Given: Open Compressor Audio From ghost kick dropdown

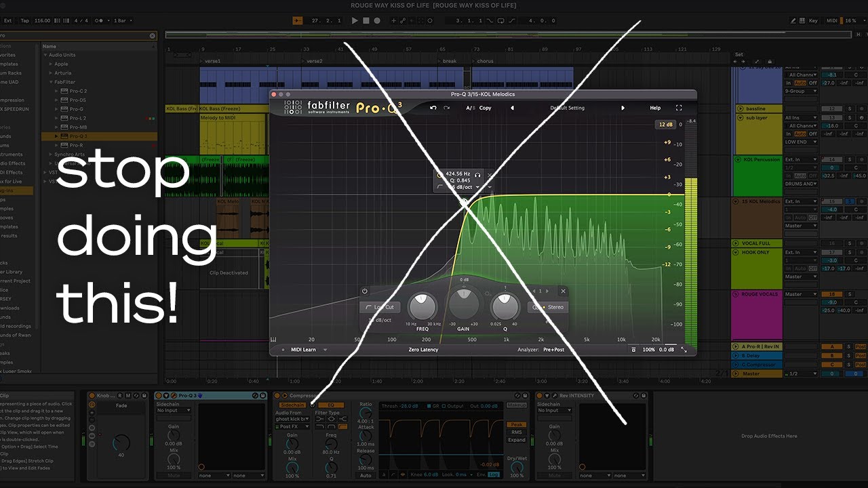Looking at the screenshot, I should (x=292, y=419).
